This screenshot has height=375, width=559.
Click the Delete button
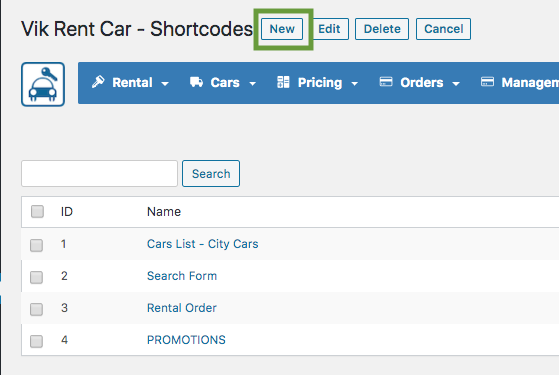pyautogui.click(x=382, y=29)
